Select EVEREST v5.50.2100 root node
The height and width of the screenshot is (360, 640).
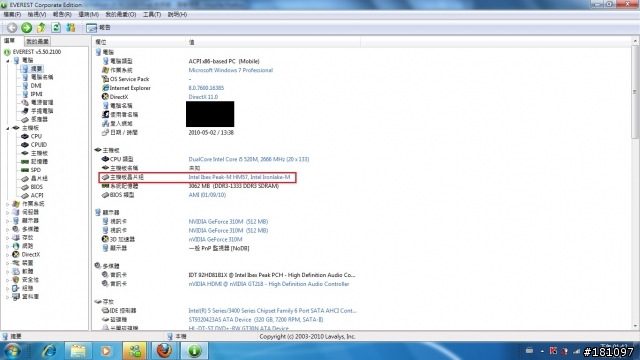(37, 52)
